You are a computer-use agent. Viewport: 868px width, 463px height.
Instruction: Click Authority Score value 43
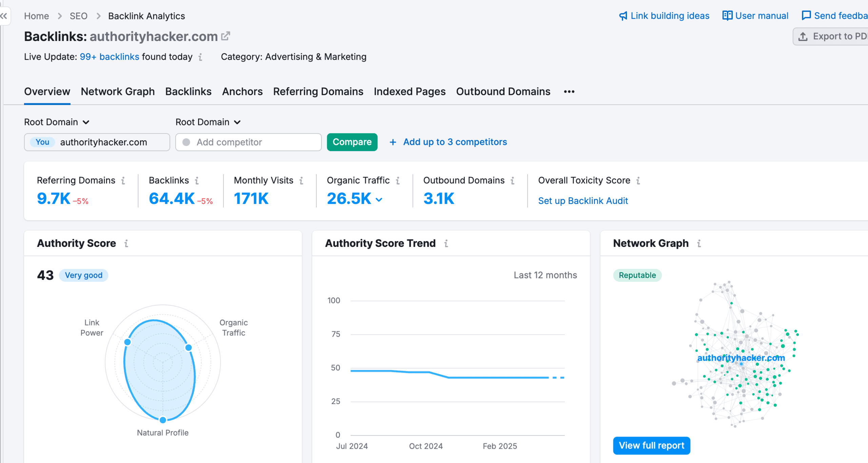click(x=45, y=275)
